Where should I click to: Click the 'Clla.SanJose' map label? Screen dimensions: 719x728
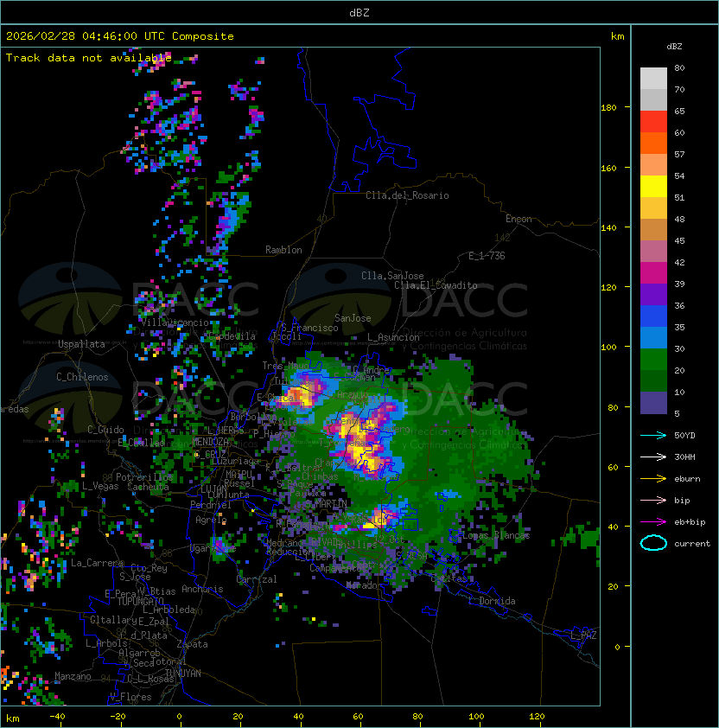[x=392, y=276]
